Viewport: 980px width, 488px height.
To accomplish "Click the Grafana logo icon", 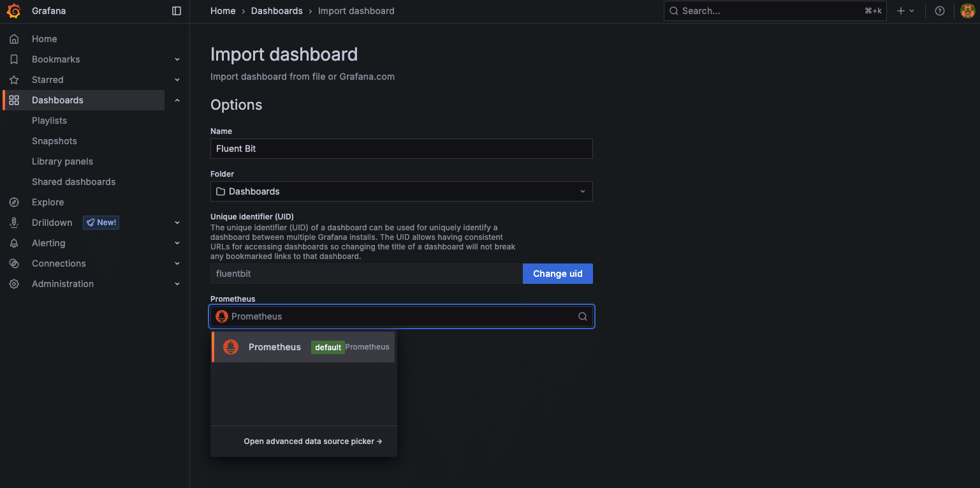I will (x=13, y=11).
